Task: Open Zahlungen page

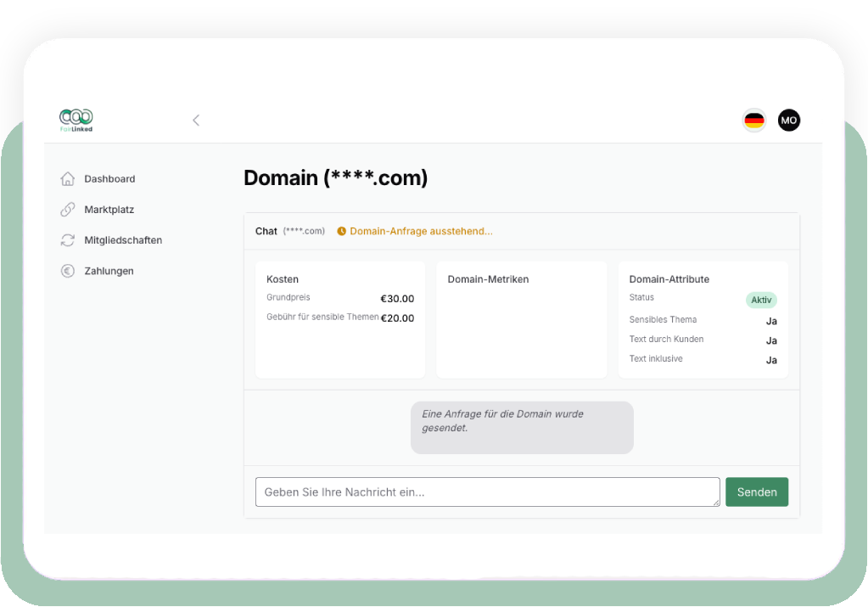Action: click(x=109, y=271)
